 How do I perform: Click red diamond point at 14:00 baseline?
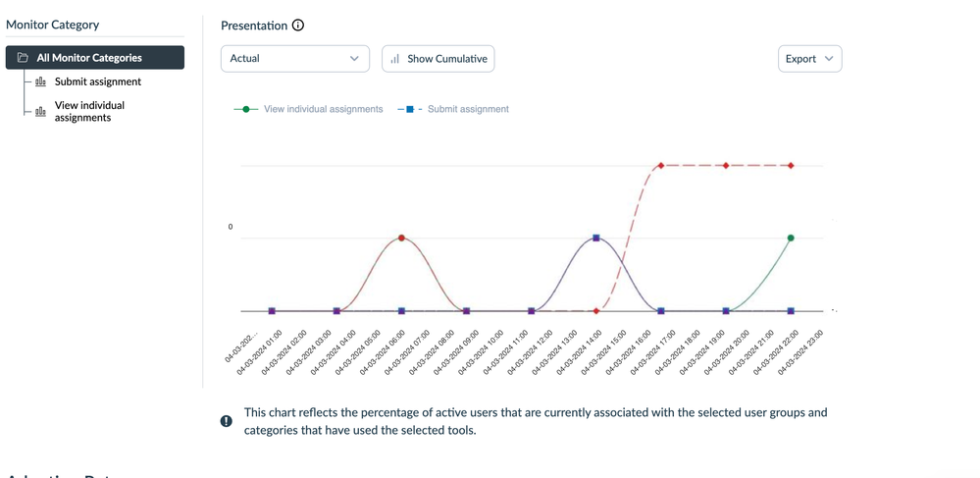[596, 311]
